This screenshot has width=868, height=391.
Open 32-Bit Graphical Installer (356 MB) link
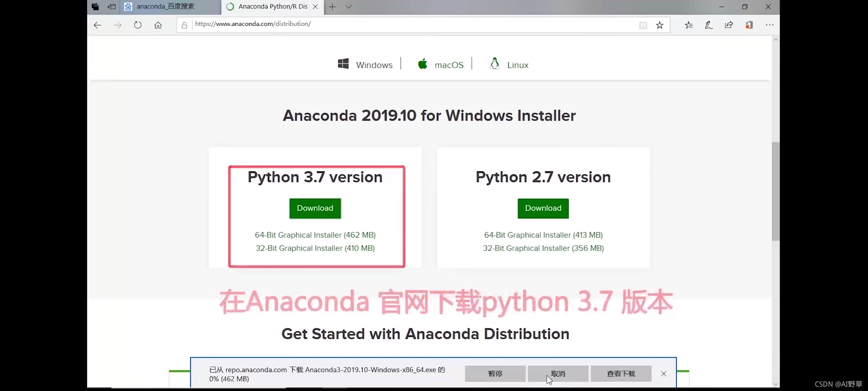pos(544,248)
